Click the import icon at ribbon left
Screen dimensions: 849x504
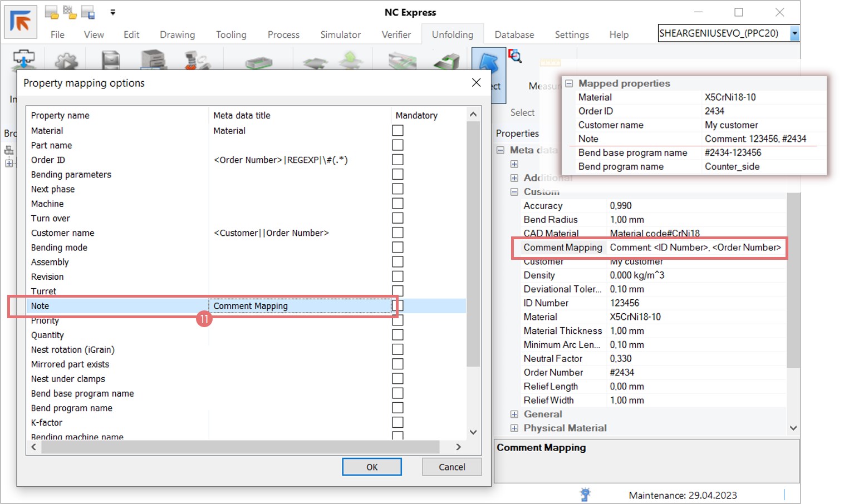coord(23,60)
